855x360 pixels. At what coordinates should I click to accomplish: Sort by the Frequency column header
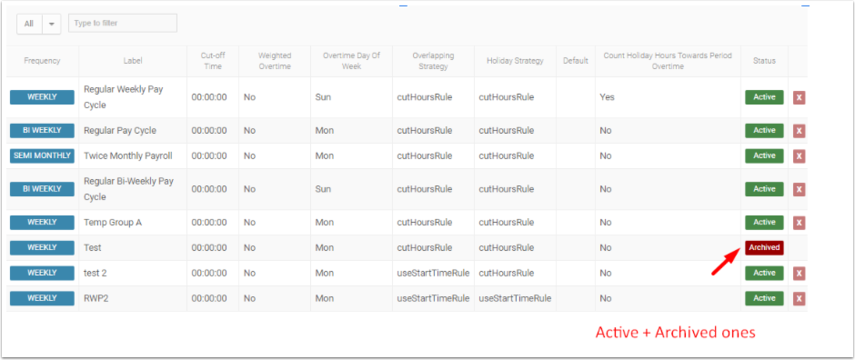(42, 61)
